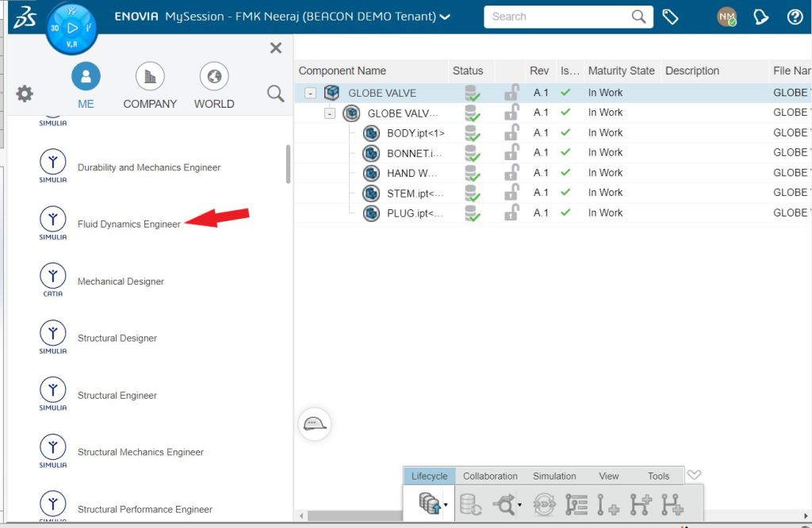Viewport: 812px width, 528px height.
Task: Click the database reload icon in action bar
Action: point(471,504)
